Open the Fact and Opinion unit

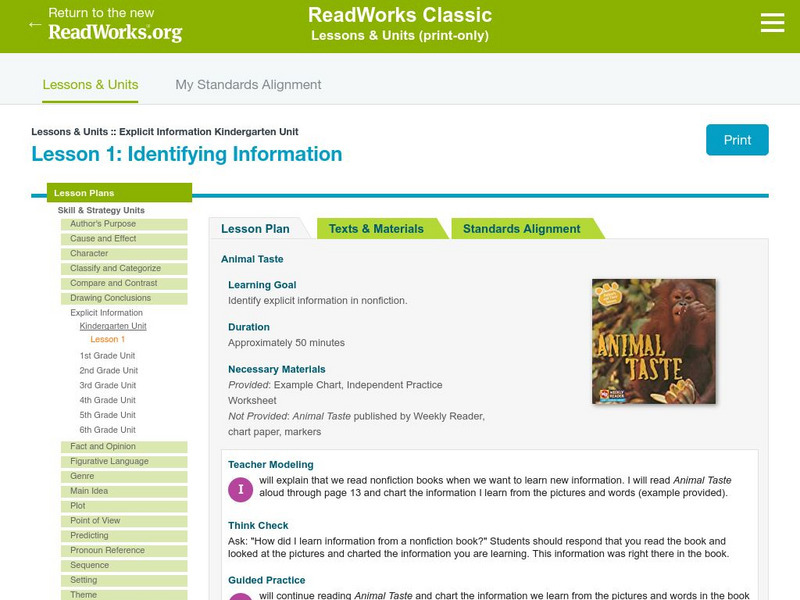[x=124, y=446]
